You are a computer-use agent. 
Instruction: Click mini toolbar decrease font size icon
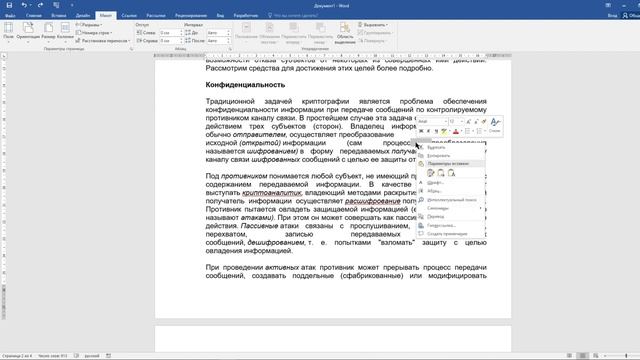(x=476, y=122)
